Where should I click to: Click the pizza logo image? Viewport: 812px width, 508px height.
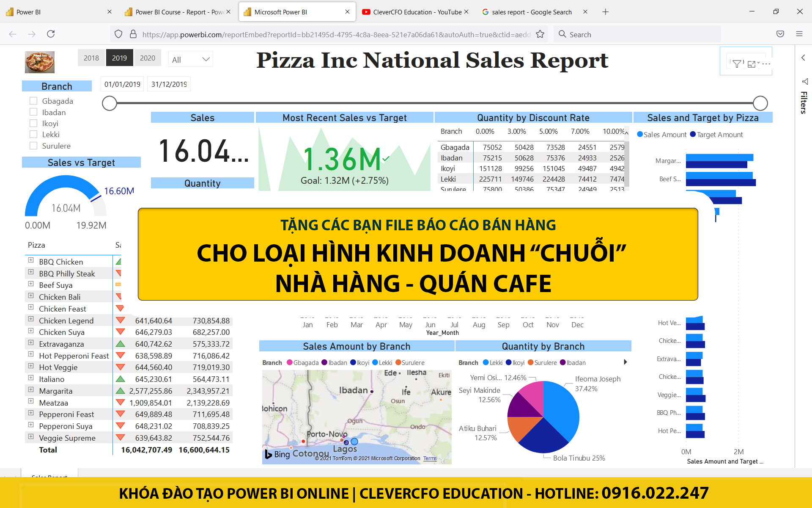40,62
